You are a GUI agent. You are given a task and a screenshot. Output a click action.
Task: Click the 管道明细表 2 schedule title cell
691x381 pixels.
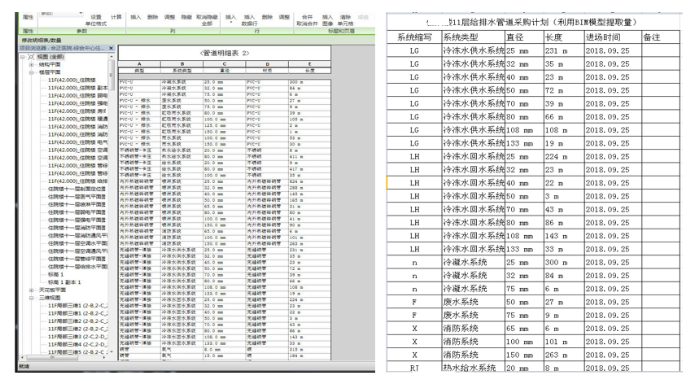[224, 53]
